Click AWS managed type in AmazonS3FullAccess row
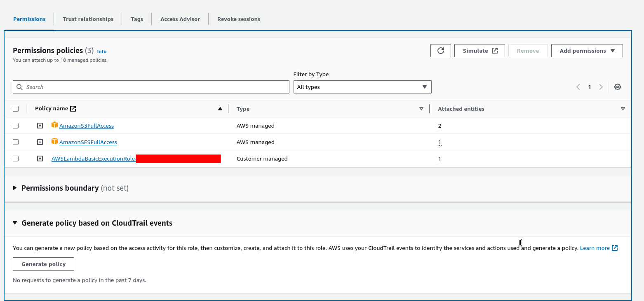This screenshot has width=644, height=301. click(256, 126)
